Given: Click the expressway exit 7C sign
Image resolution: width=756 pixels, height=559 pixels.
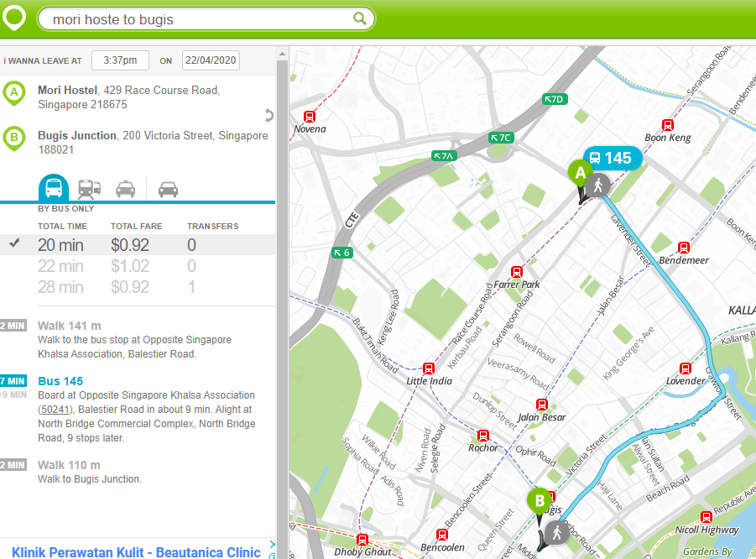Looking at the screenshot, I should 502,138.
